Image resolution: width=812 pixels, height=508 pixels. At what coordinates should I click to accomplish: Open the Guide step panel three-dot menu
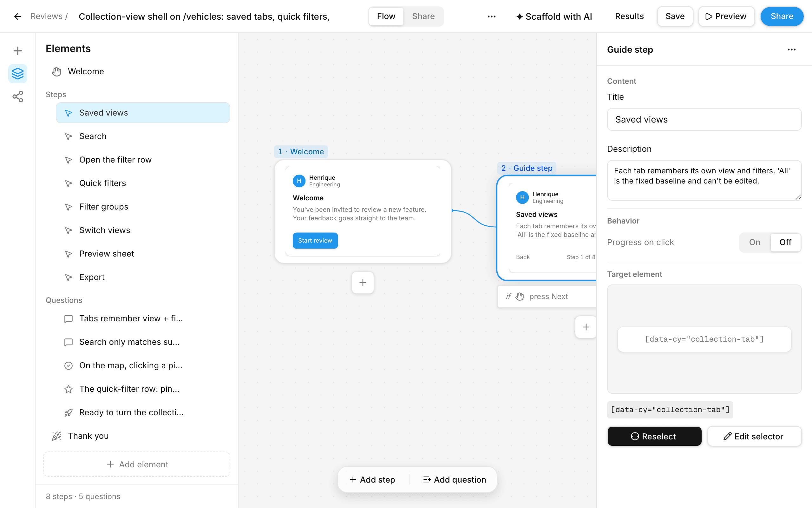[791, 50]
